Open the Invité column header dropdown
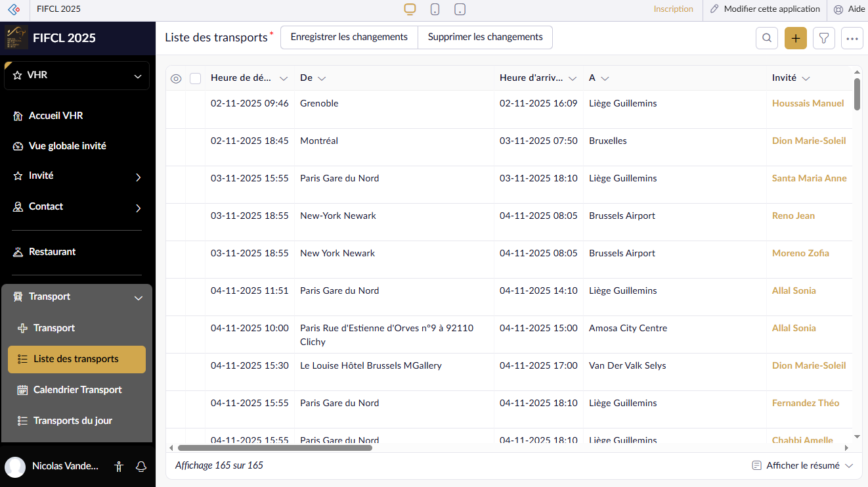 (x=806, y=78)
